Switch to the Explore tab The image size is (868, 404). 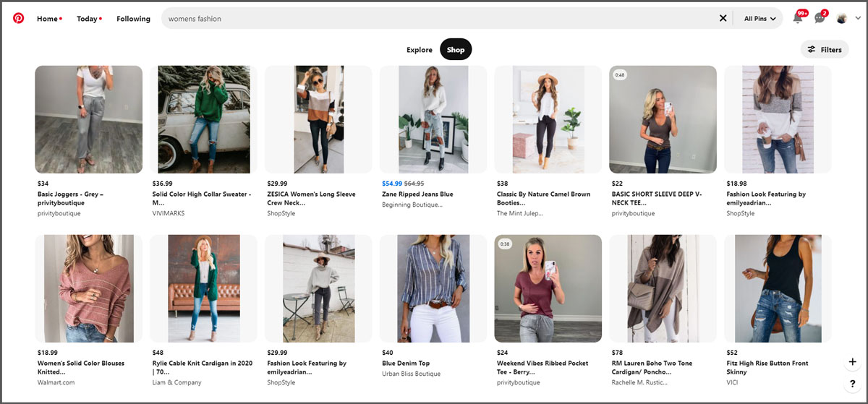[x=420, y=50]
